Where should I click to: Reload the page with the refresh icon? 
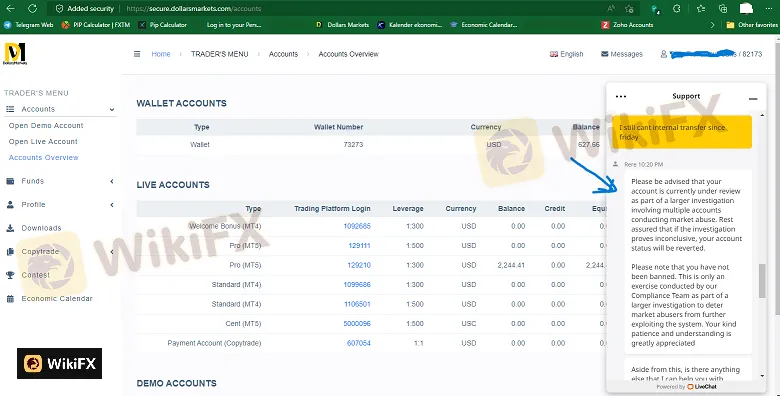pyautogui.click(x=32, y=8)
